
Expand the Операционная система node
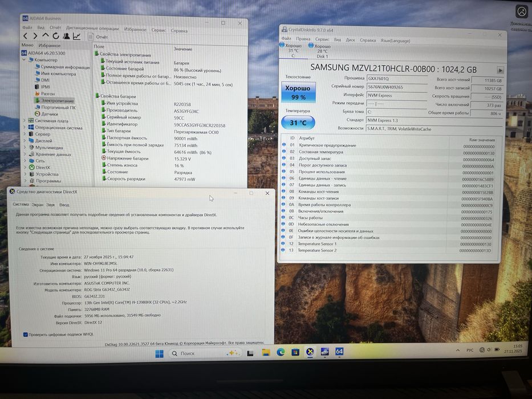[25, 127]
